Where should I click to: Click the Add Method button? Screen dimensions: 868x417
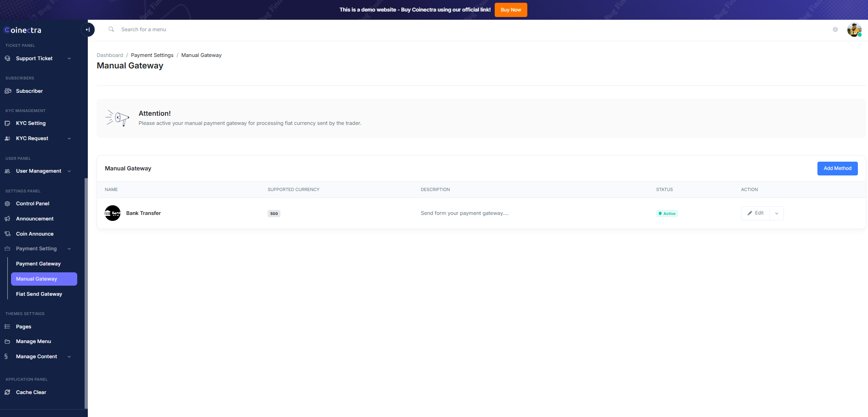pos(837,169)
